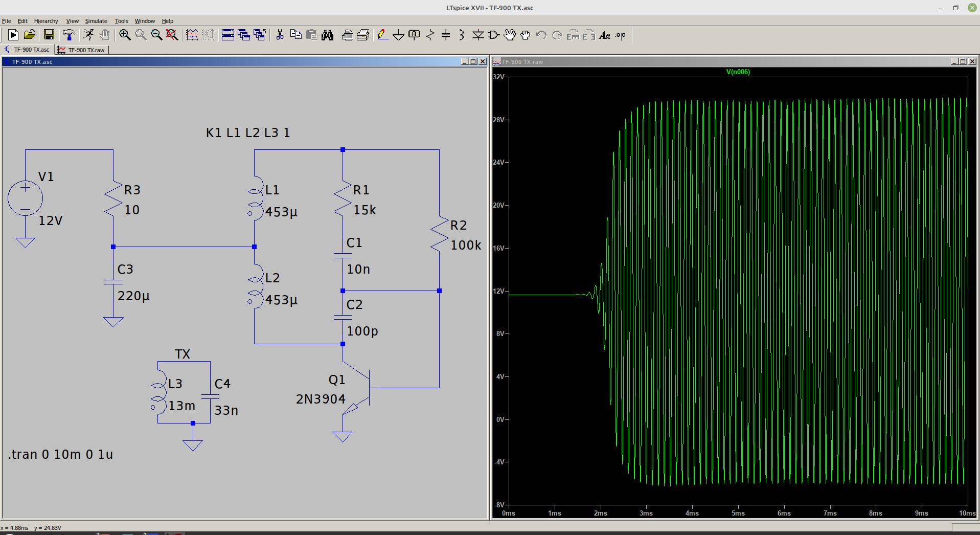Screen dimensions: 980x535
Task: Click the '15k' value of resistor R1
Action: 364,210
